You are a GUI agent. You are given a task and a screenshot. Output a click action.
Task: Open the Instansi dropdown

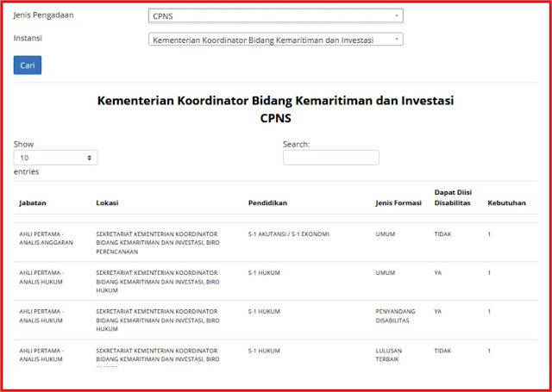pyautogui.click(x=276, y=40)
